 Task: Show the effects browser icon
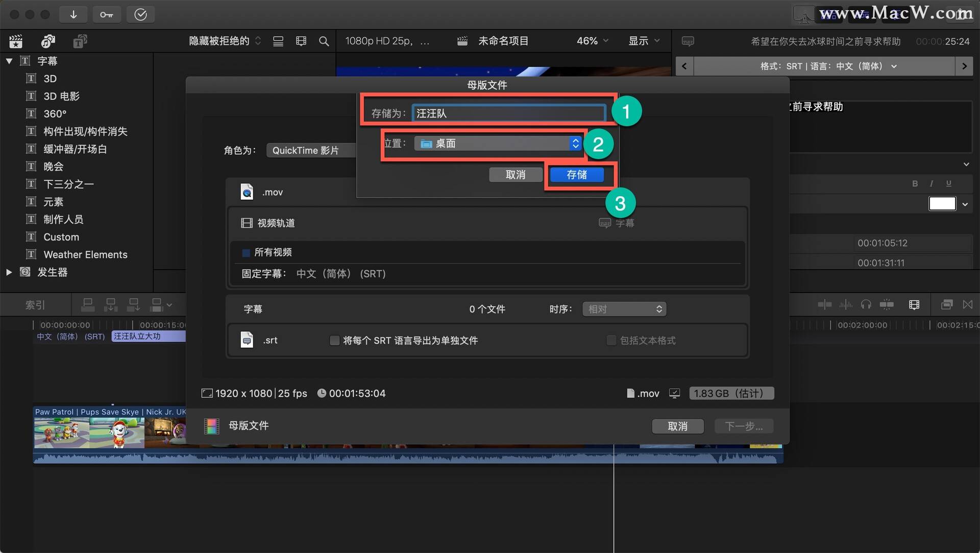point(947,305)
